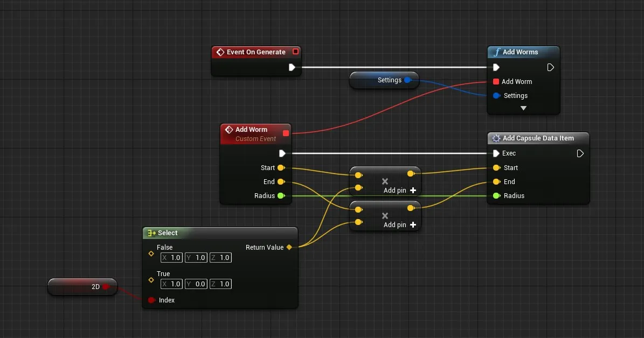
Task: Expand the Add Worms node advanced arrow
Action: [523, 108]
